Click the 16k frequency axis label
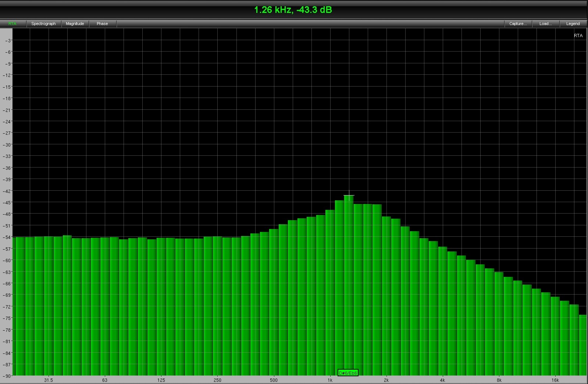The width and height of the screenshot is (588, 384). pos(555,380)
